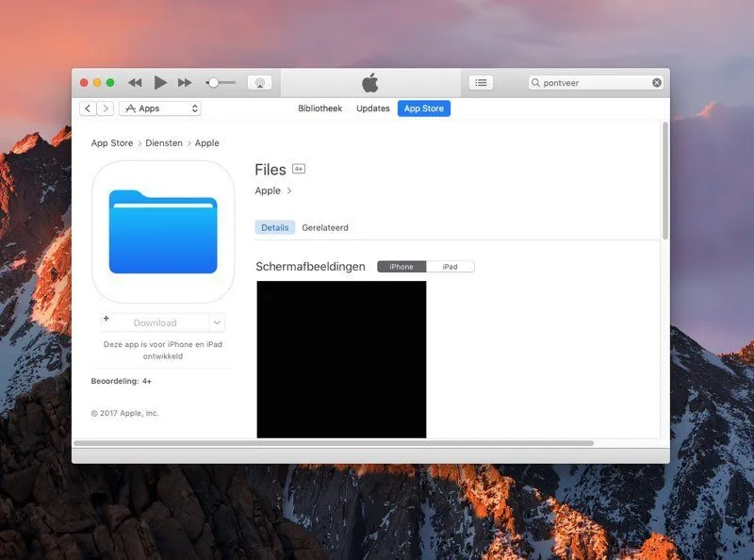
Task: Click the Schermafbeeldingen heading
Action: pos(310,267)
